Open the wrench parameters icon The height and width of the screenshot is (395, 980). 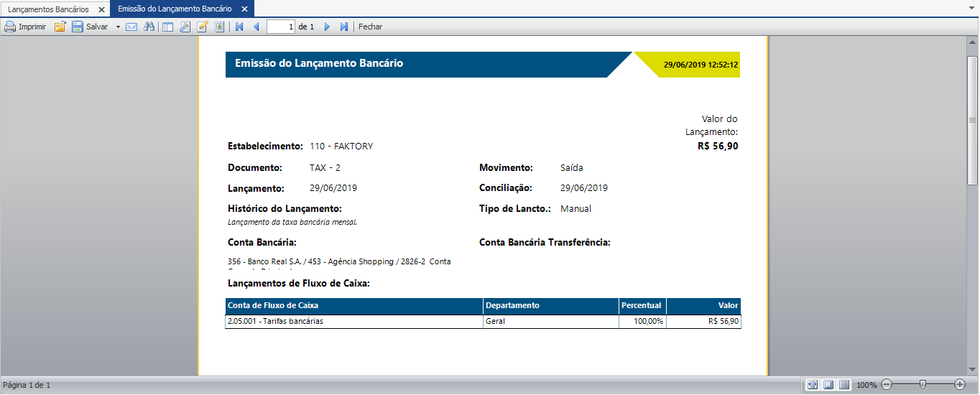coord(185,27)
